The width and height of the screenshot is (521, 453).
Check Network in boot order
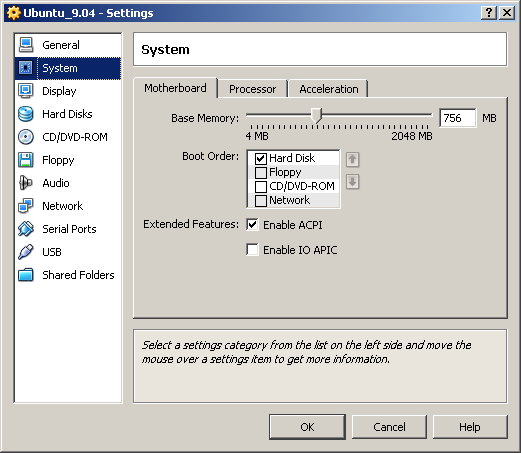[261, 200]
